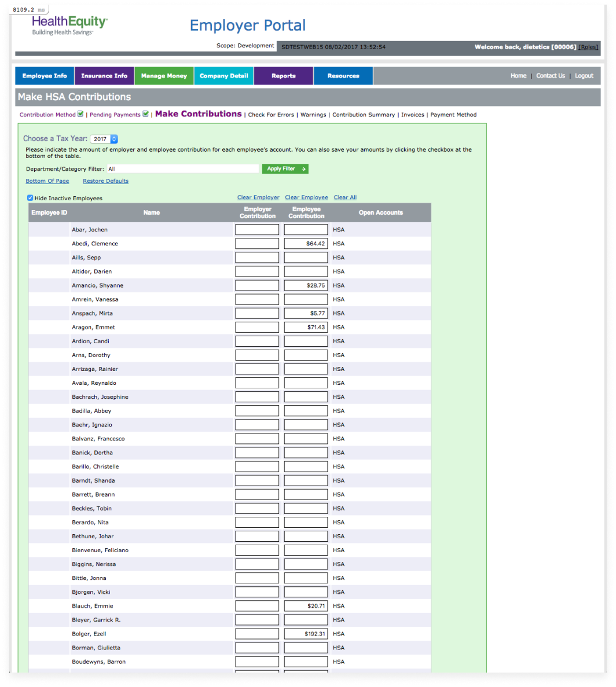The image size is (616, 687).
Task: Click employer contribution field for Borman, Giulietta
Action: pos(256,648)
